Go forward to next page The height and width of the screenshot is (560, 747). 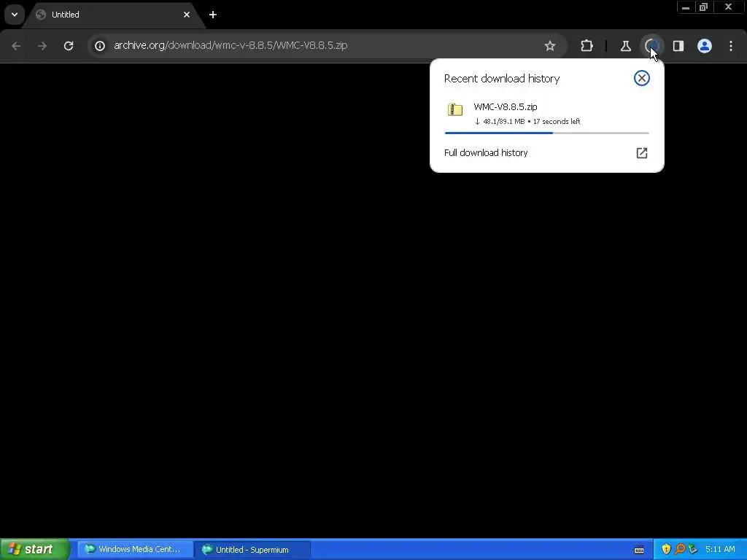(x=42, y=46)
